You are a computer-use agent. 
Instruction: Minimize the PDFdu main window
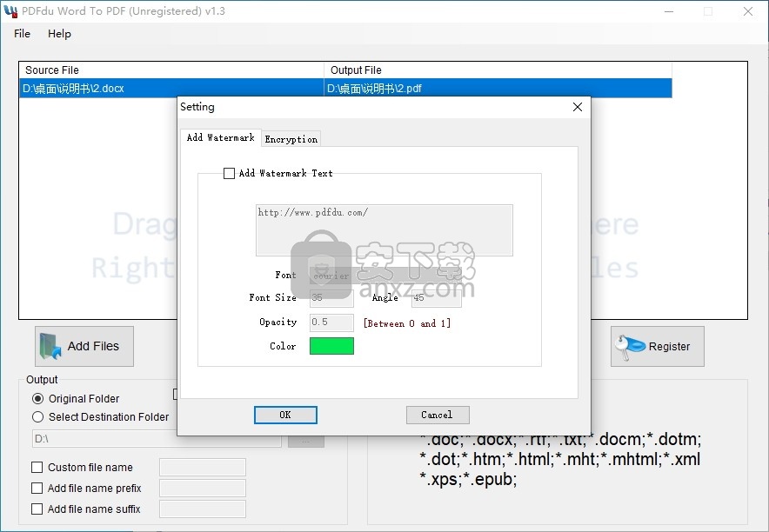[668, 11]
